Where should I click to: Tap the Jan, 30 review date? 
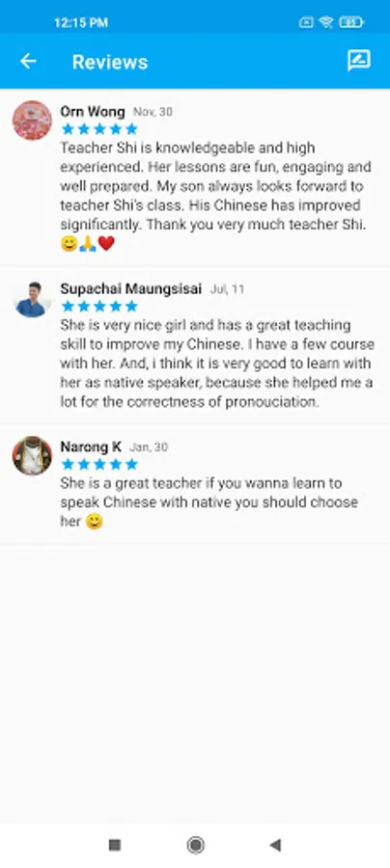coord(149,447)
